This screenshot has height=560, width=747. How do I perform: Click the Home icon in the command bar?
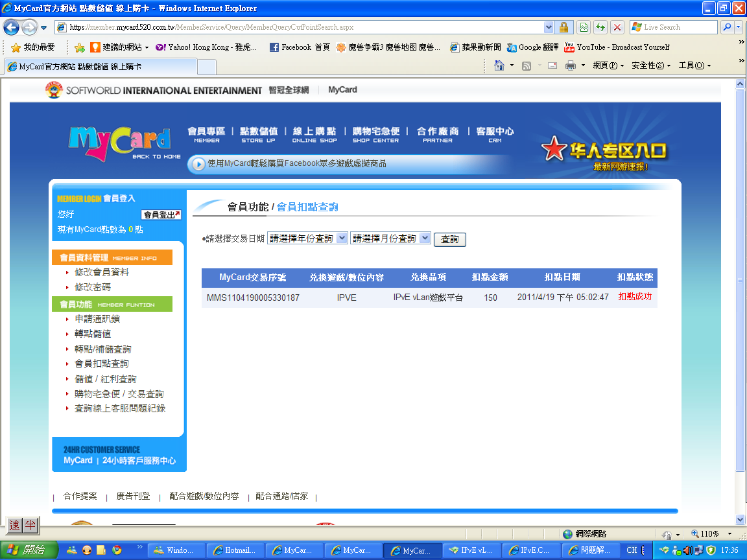pos(499,65)
